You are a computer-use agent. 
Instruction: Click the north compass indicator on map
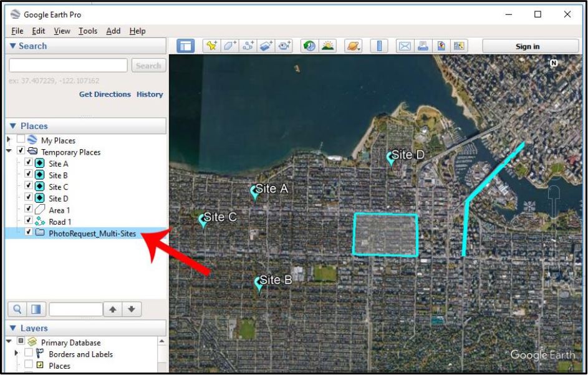pyautogui.click(x=554, y=63)
